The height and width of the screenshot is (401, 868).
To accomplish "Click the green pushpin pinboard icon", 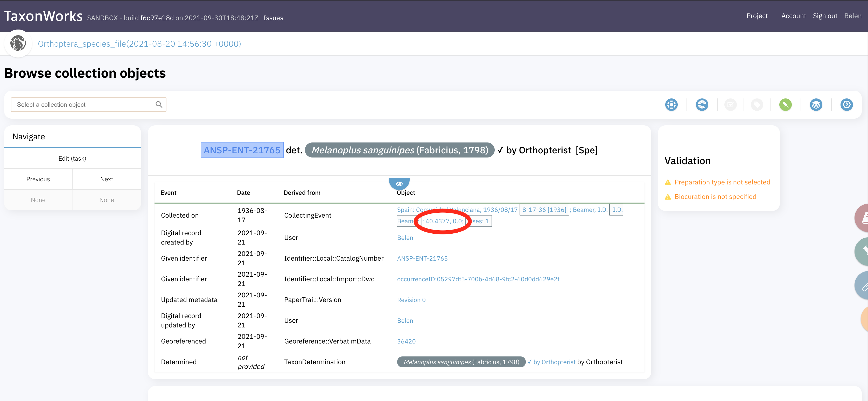I will tap(785, 105).
